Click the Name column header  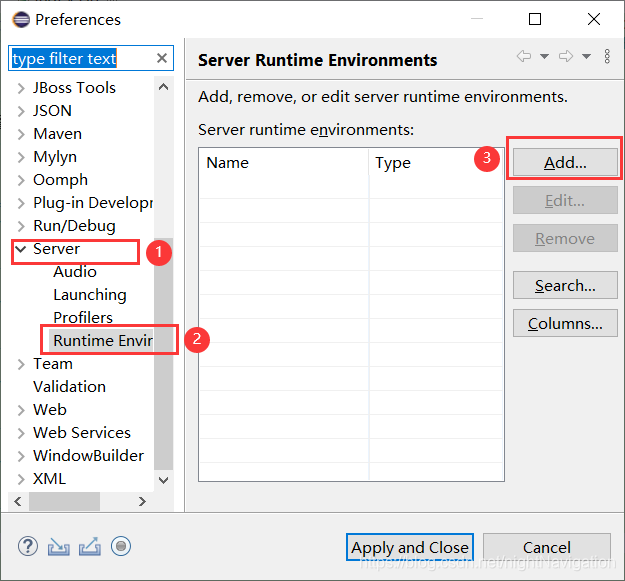tap(283, 163)
